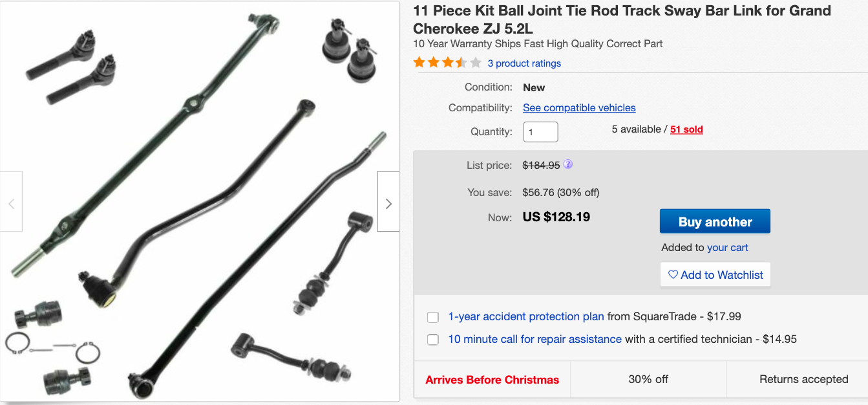Select the Arrives Before Christmas tab
The height and width of the screenshot is (405, 868).
point(492,380)
